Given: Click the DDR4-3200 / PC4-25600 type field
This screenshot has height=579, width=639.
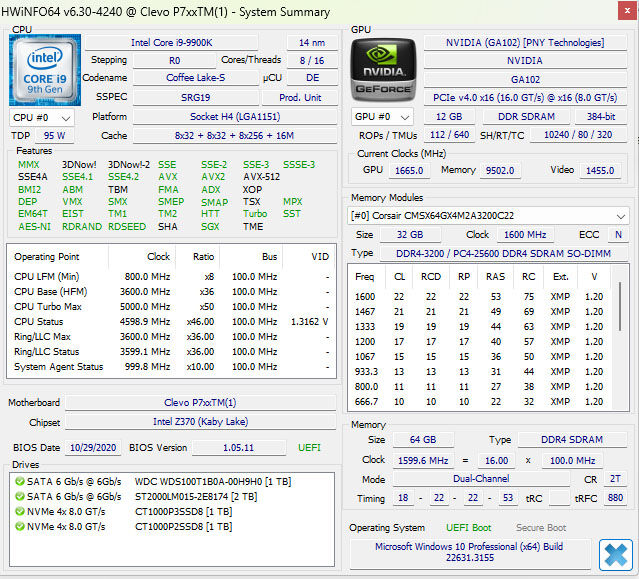Looking at the screenshot, I should (503, 253).
